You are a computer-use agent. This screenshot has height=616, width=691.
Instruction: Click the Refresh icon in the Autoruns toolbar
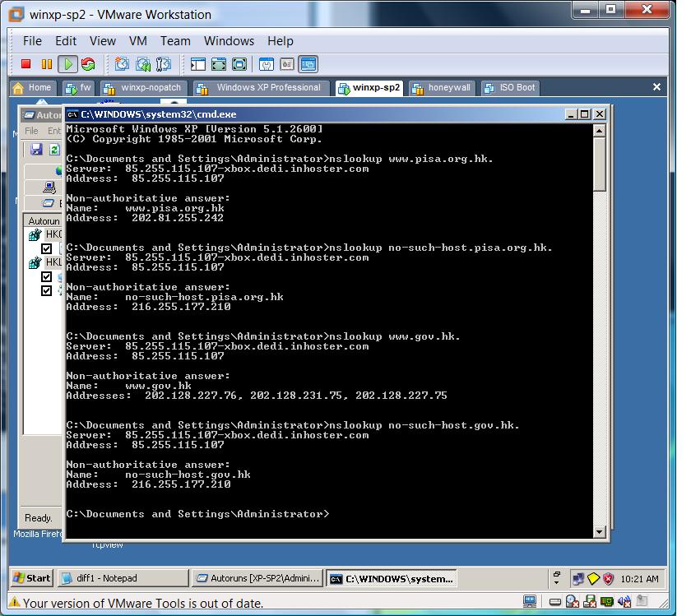pos(54,150)
